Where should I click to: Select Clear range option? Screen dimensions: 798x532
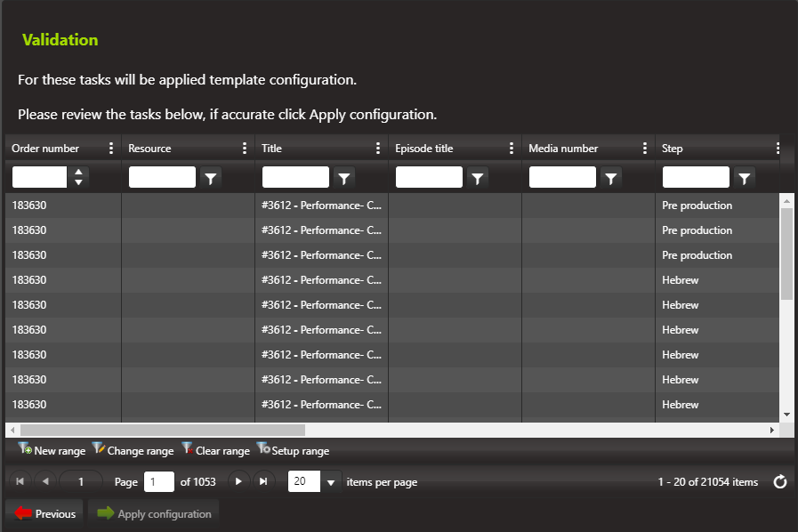(215, 451)
